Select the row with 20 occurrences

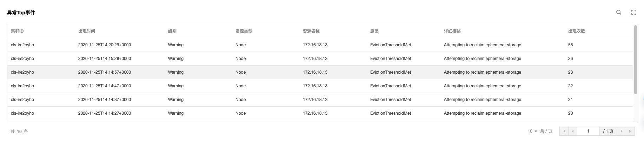click(320, 113)
